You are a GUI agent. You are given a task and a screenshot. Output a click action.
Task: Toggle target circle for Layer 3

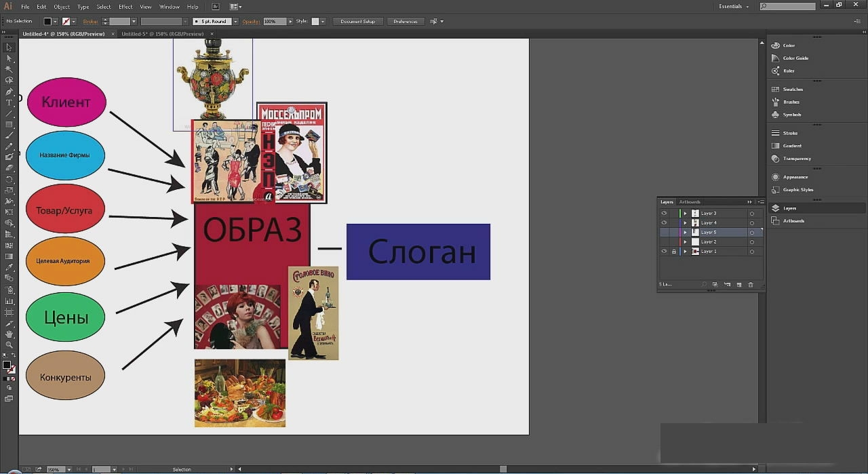(751, 214)
